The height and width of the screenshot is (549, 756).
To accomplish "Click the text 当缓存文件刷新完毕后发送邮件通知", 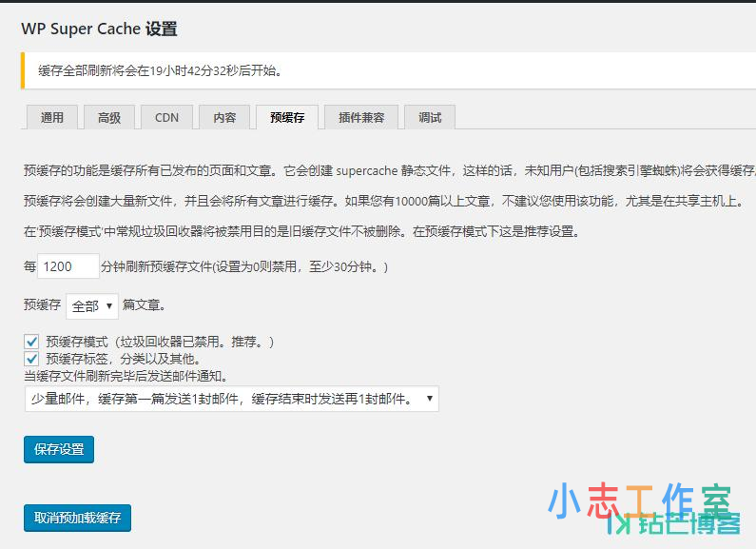I will [x=126, y=376].
